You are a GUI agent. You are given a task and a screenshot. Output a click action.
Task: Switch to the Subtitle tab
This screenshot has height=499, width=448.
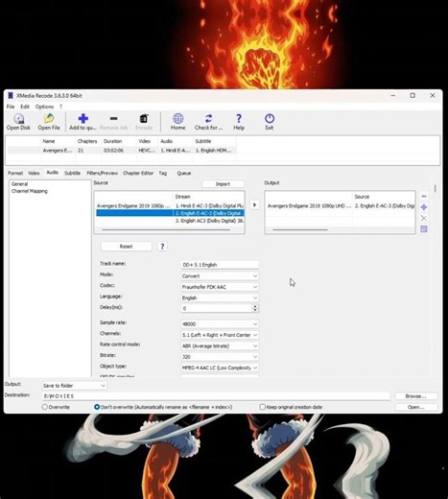click(x=73, y=173)
